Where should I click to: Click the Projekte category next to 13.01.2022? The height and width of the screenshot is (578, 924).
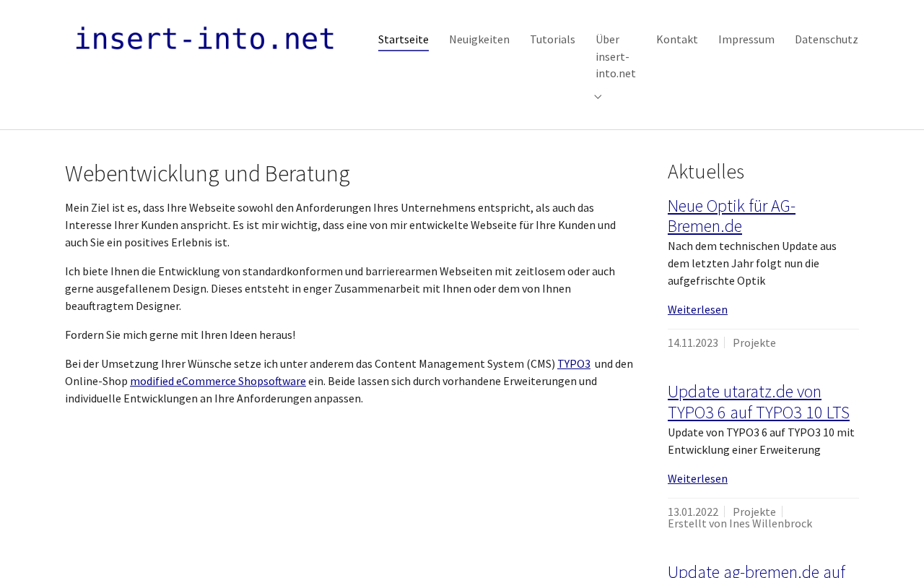point(754,512)
